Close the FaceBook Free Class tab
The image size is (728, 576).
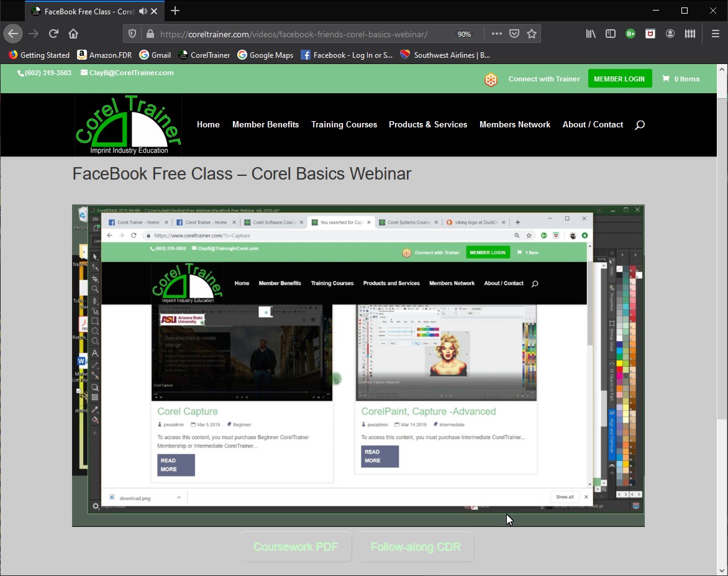click(x=154, y=11)
